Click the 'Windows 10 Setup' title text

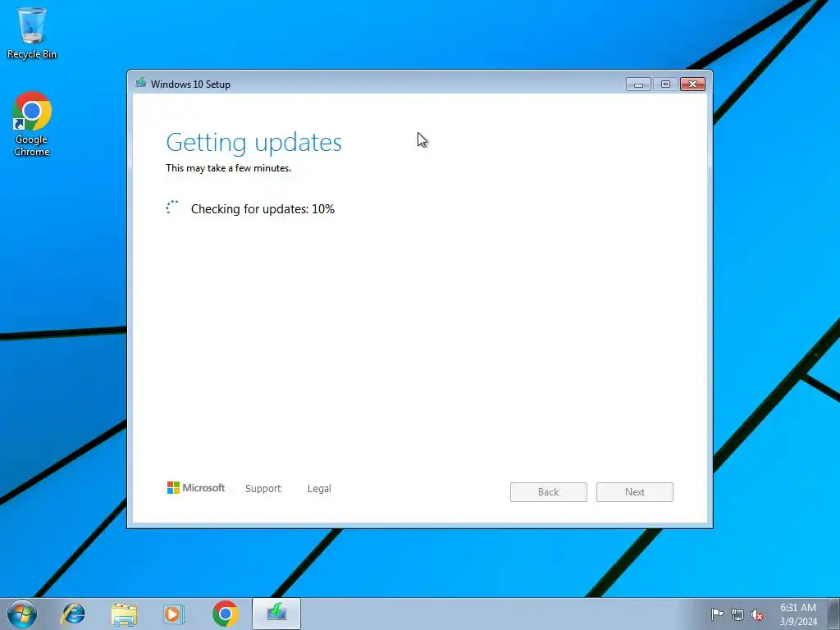pyautogui.click(x=190, y=84)
